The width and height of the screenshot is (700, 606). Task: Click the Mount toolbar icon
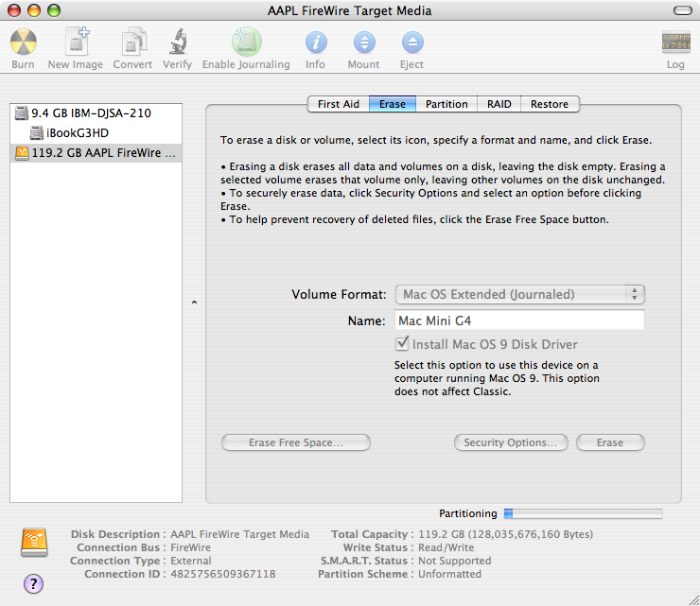364,43
